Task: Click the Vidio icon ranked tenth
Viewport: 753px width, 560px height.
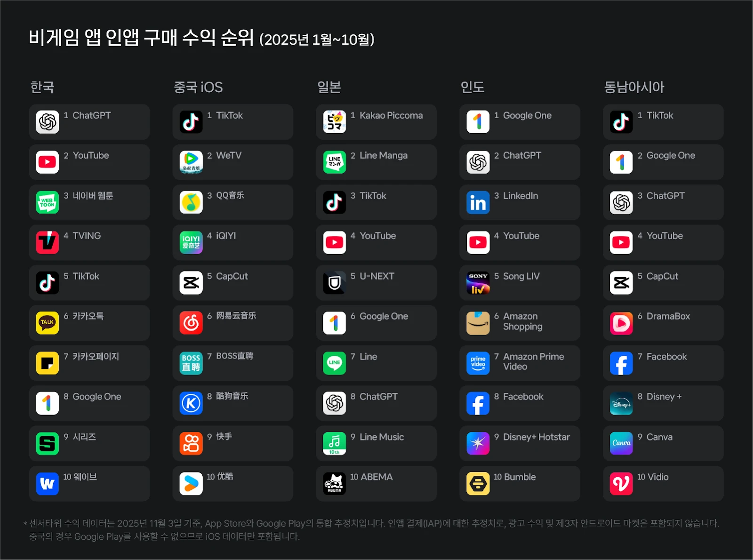Action: point(621,484)
